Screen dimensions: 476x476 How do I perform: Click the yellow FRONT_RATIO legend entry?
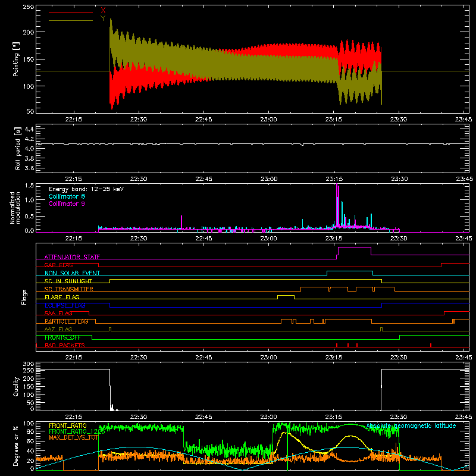tap(68, 425)
